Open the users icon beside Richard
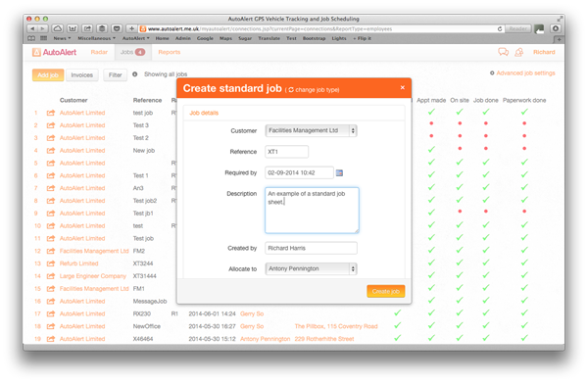The width and height of the screenshot is (588, 383). click(519, 52)
